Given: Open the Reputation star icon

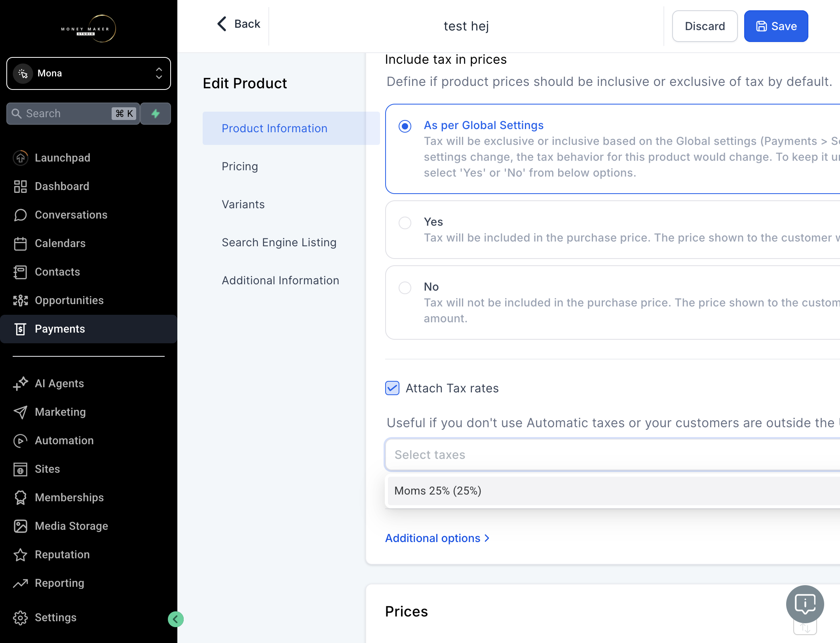Looking at the screenshot, I should [21, 554].
